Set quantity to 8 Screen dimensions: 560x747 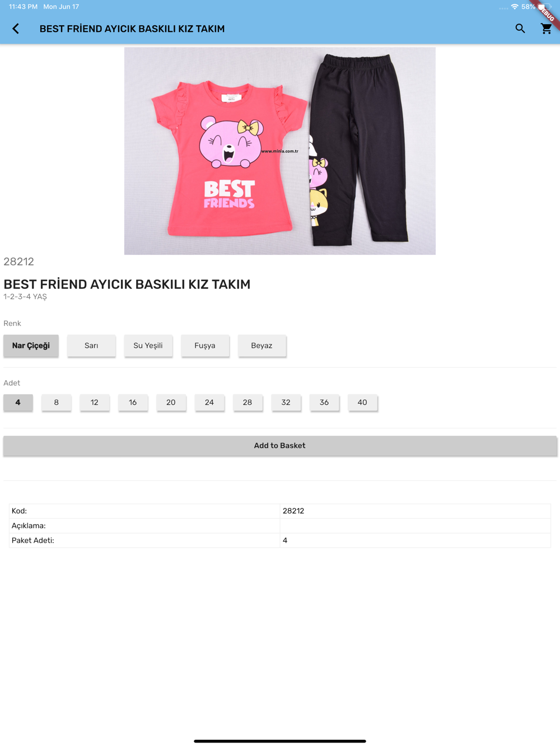tap(56, 402)
